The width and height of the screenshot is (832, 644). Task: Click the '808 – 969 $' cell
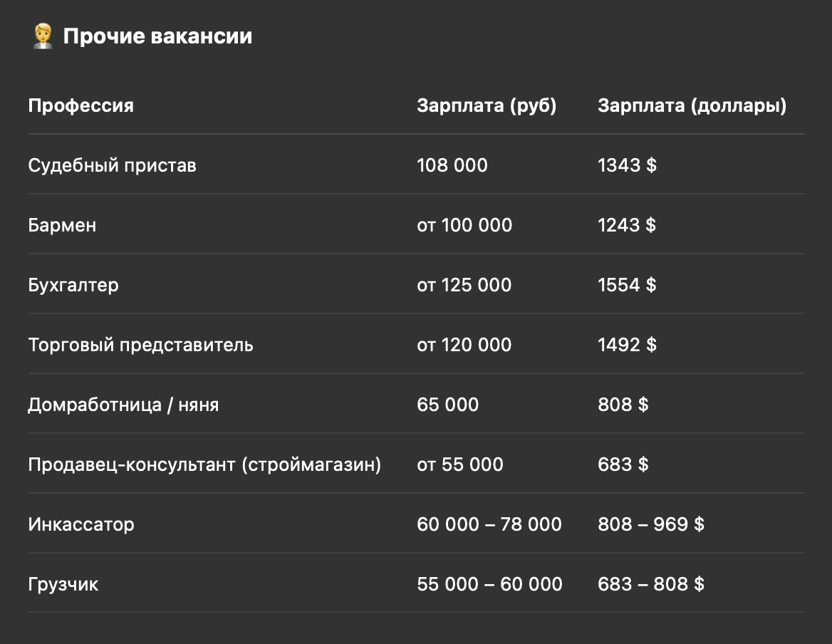pos(651,525)
